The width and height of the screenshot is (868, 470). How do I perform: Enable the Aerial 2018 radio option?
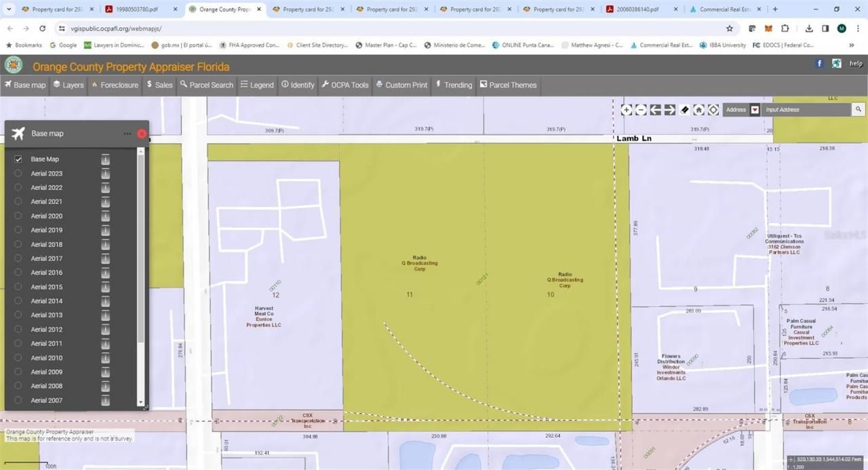coord(18,244)
